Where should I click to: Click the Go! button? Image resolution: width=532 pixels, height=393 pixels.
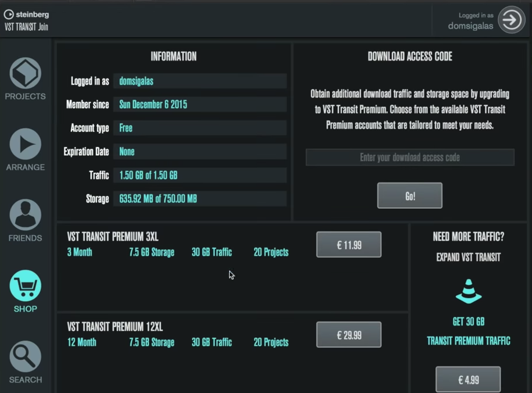click(409, 195)
